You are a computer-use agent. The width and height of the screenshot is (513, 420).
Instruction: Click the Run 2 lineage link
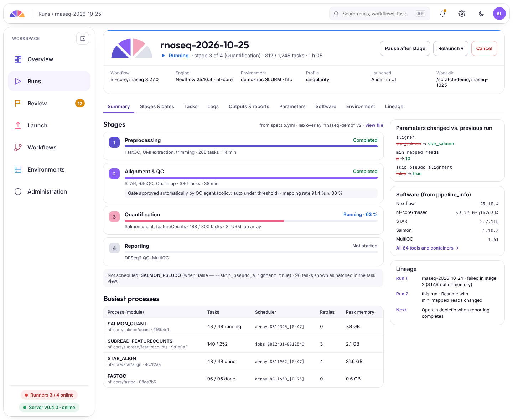point(402,294)
